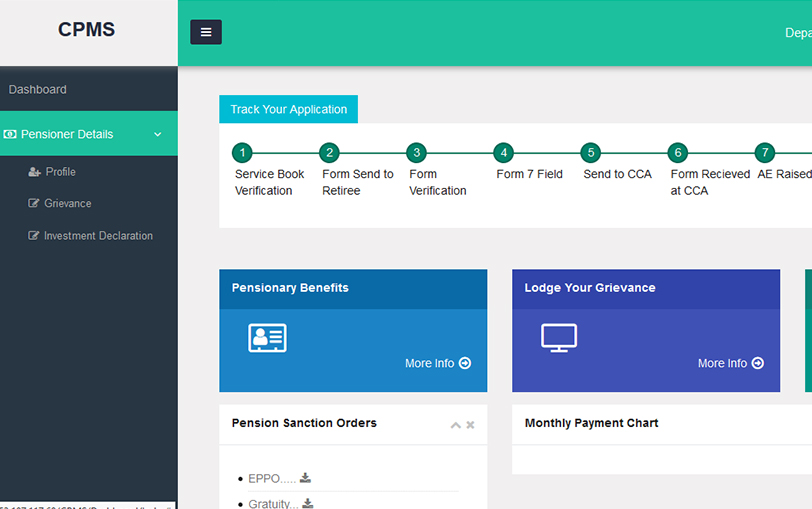The width and height of the screenshot is (812, 509).
Task: Click the Form Send to Retiree label
Action: tap(358, 182)
